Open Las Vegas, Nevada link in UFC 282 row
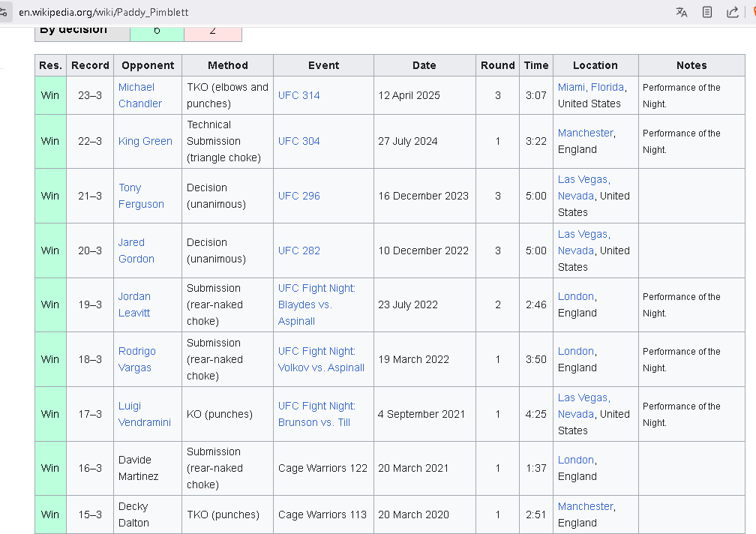This screenshot has height=534, width=756. tap(583, 242)
